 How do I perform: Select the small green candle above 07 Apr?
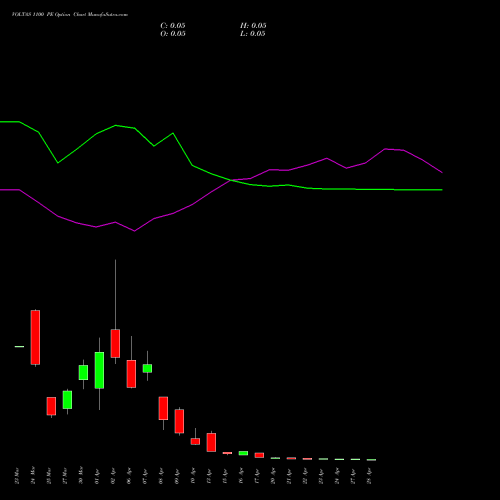[x=147, y=368]
